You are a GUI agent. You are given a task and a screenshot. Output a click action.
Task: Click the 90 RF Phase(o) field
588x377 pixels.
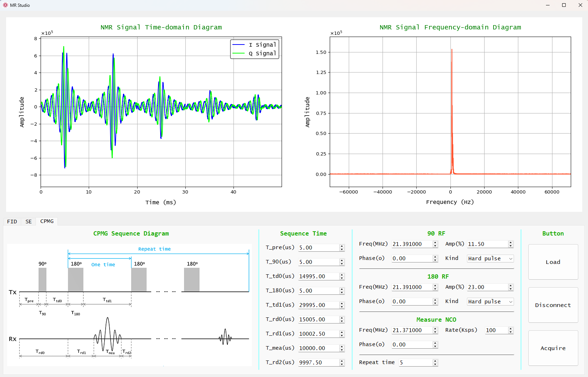tap(412, 259)
